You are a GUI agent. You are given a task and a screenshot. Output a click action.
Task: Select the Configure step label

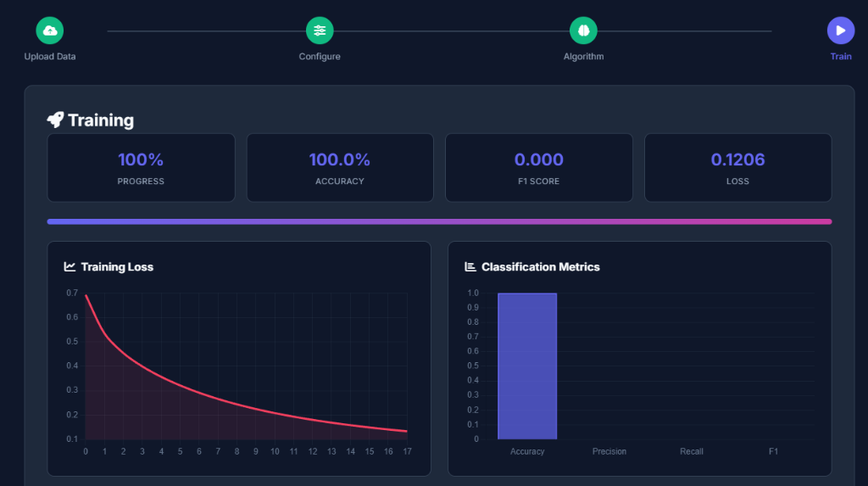point(320,57)
